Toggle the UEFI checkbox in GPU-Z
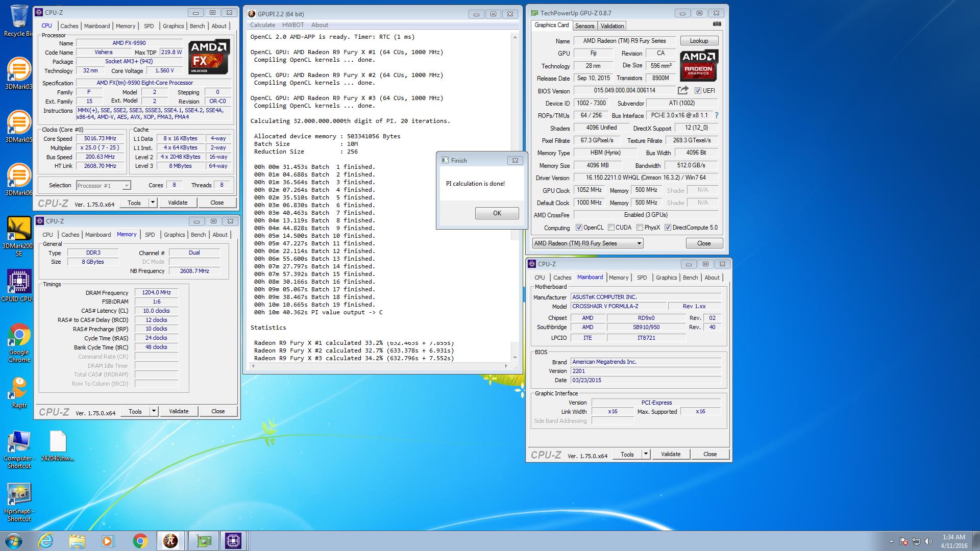 coord(698,91)
